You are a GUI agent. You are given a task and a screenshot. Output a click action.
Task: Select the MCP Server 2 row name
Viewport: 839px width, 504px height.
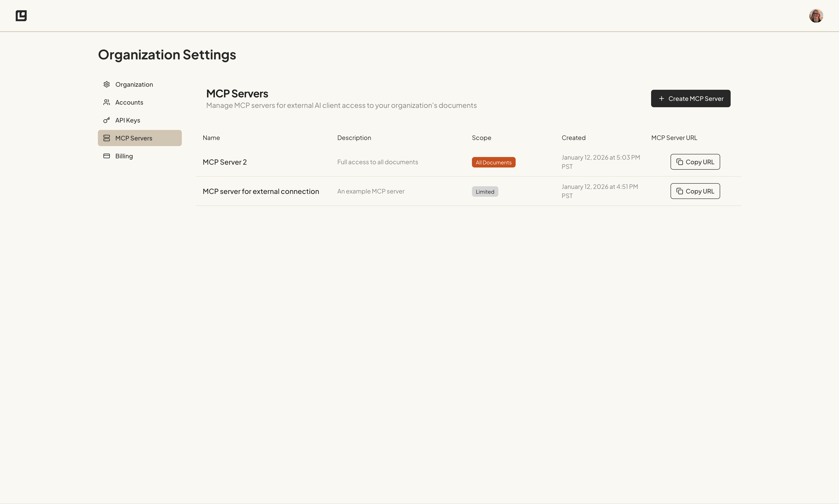click(225, 162)
